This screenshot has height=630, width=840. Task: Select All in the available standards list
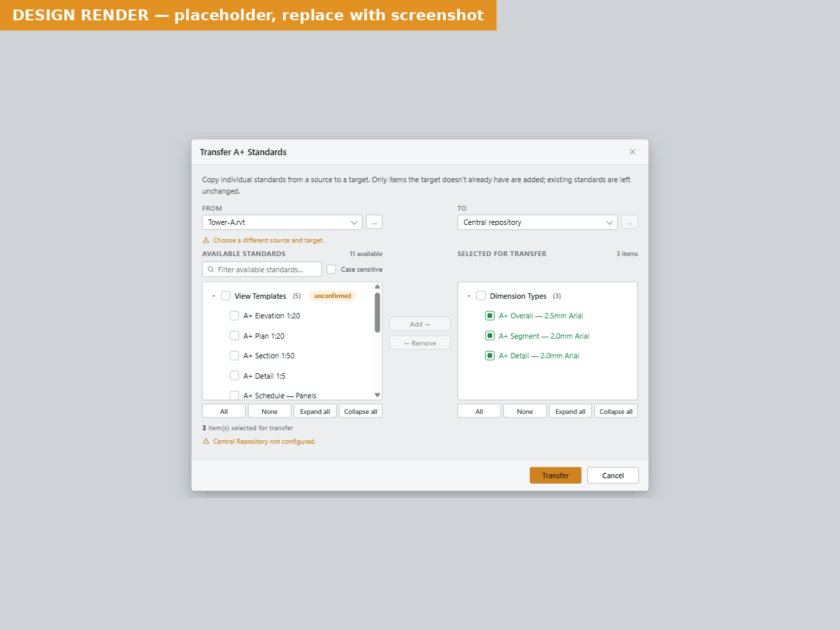[224, 411]
